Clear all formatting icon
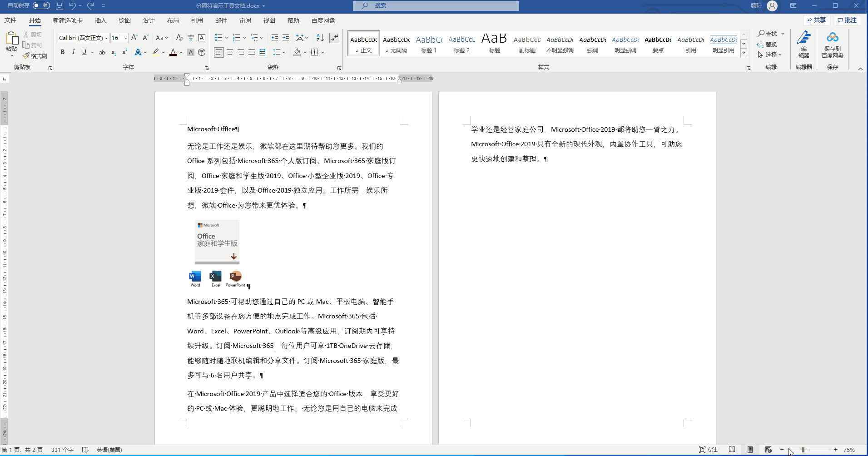Viewport: 868px width, 456px height. (179, 38)
